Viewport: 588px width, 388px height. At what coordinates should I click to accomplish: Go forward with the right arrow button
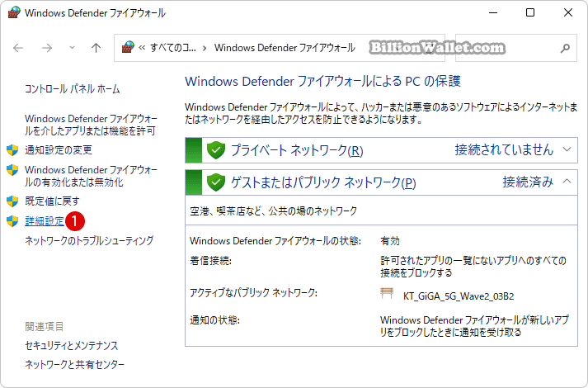(x=47, y=48)
